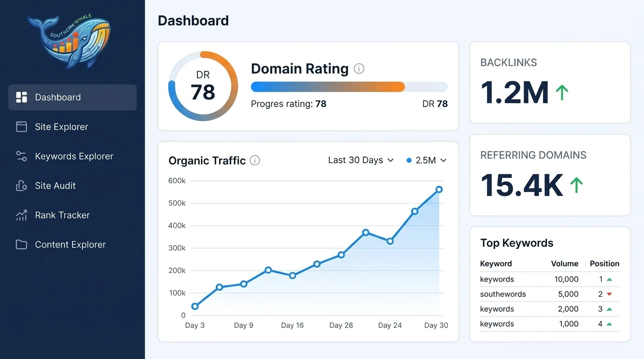Click the 15.4K referring domains value
The height and width of the screenshot is (359, 644).
[x=522, y=185]
